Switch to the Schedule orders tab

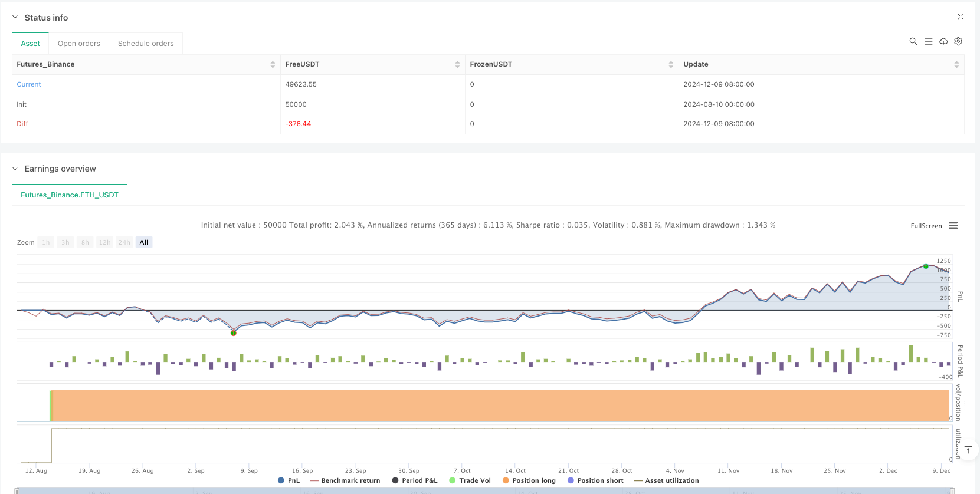(146, 44)
